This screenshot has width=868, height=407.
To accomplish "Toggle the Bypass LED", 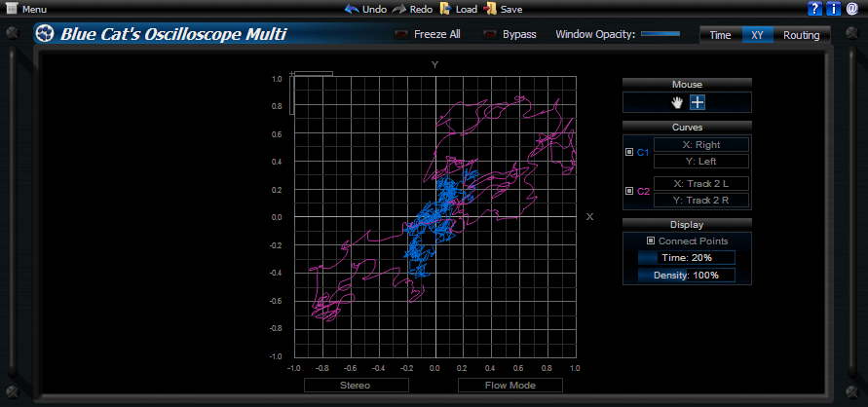I will pyautogui.click(x=490, y=35).
